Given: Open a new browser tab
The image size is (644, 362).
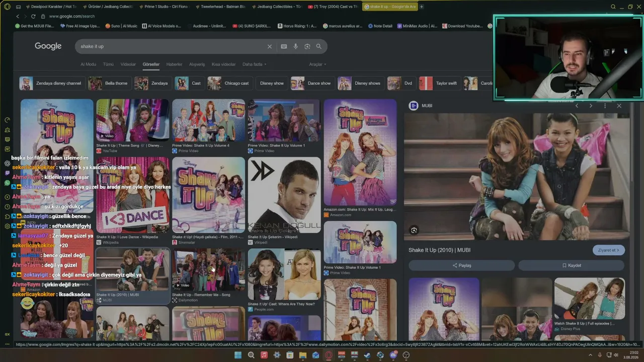Looking at the screenshot, I should coord(422,7).
